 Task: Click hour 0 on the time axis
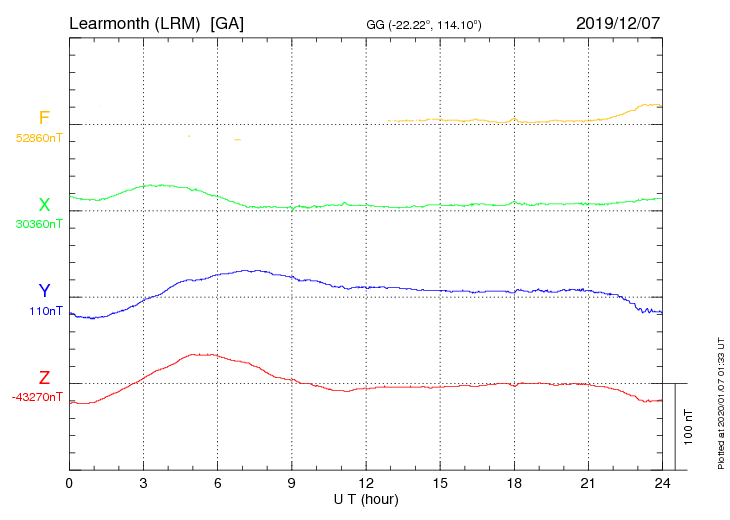(x=69, y=483)
